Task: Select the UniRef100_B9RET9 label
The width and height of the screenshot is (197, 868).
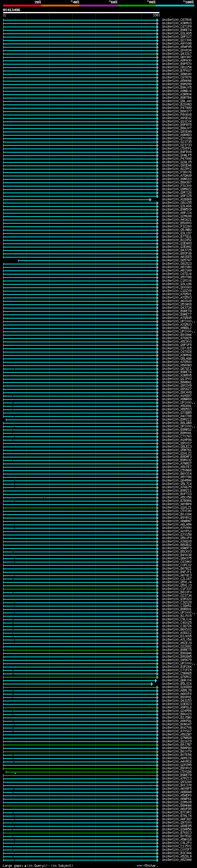Action: [x=177, y=775]
